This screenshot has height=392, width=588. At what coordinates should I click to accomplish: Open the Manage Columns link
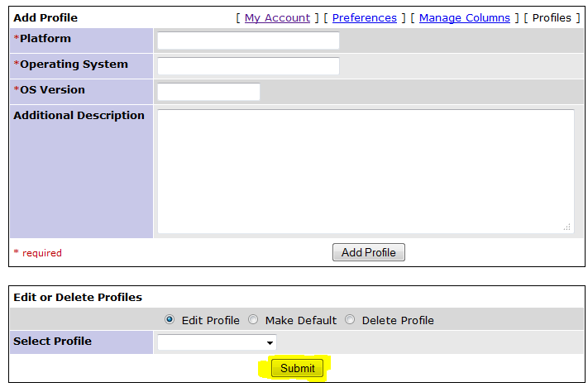464,17
